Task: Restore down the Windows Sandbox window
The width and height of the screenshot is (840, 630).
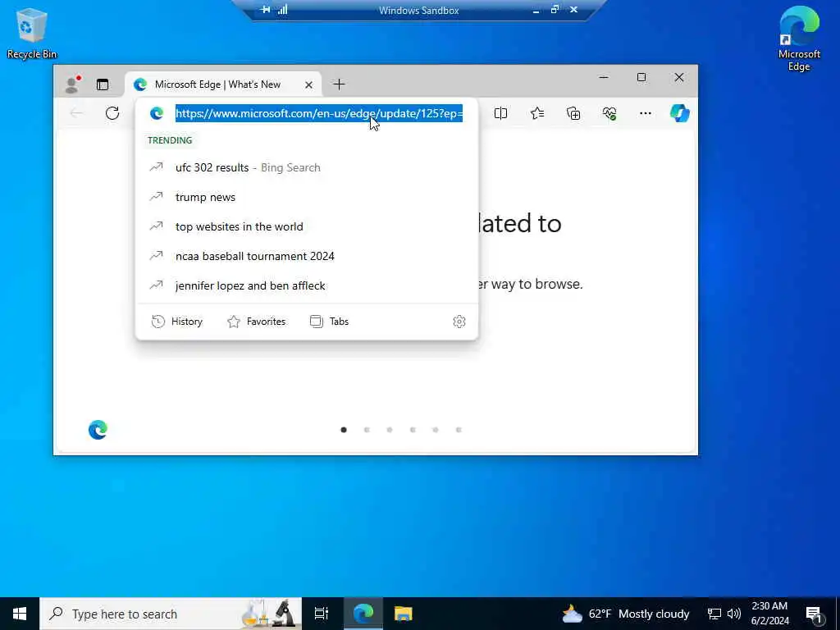Action: click(x=555, y=10)
